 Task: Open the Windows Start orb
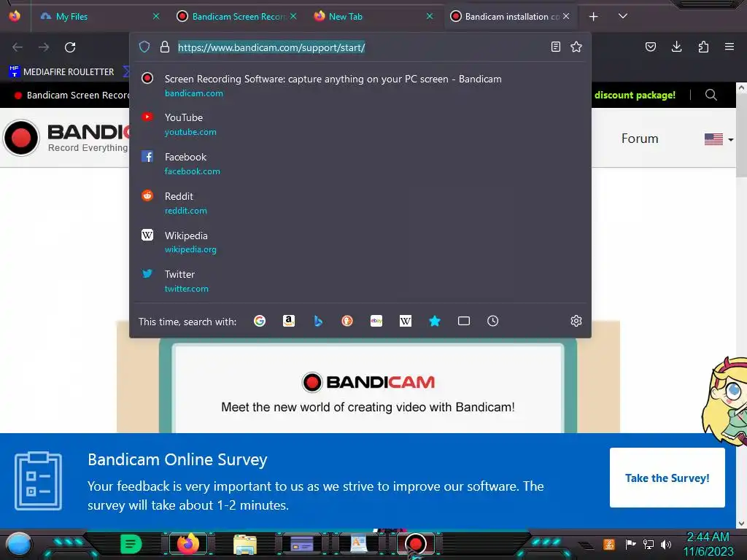pos(19,544)
